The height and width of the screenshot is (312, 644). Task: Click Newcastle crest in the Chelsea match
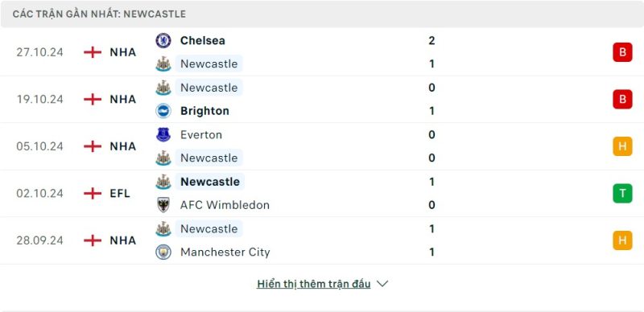tap(163, 64)
